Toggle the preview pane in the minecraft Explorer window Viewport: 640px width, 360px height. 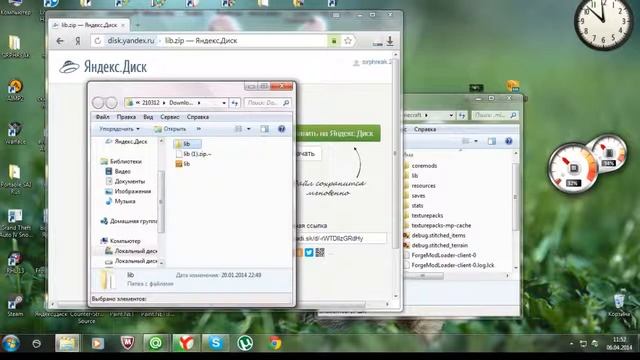492,141
